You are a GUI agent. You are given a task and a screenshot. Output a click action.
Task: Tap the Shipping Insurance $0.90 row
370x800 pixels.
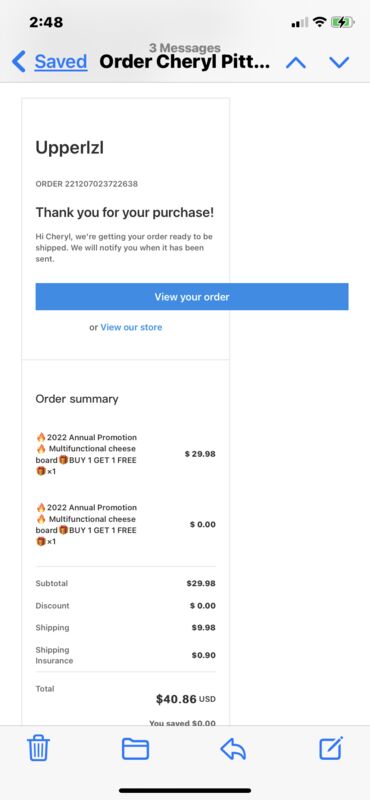126,655
